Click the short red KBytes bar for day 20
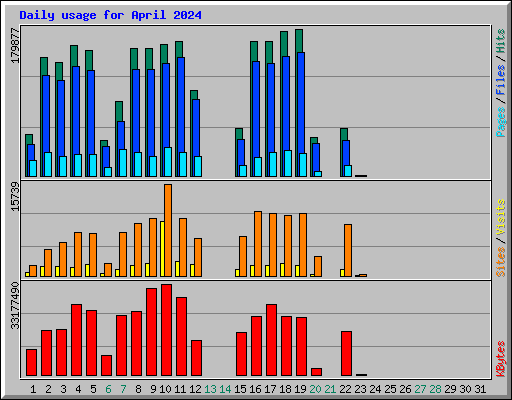 pos(316,372)
